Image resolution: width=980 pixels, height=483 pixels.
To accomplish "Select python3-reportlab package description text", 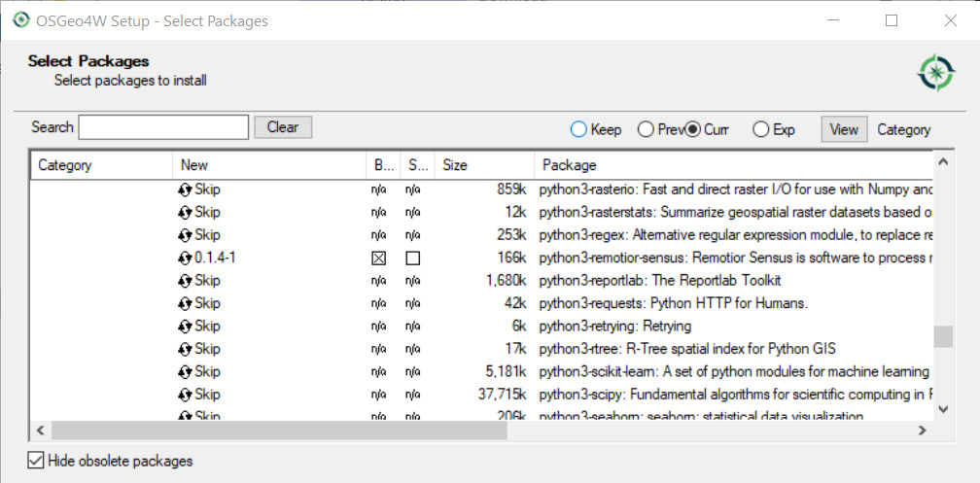I will tap(660, 281).
